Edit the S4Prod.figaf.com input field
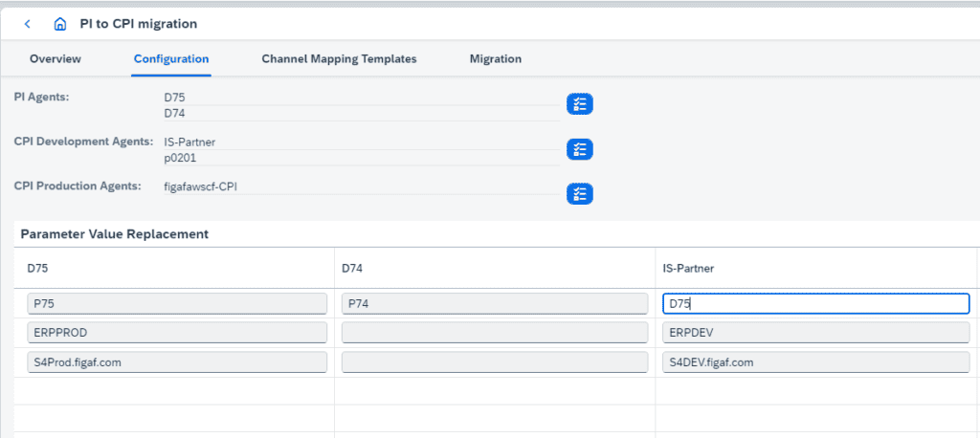980x438 pixels. tap(177, 361)
